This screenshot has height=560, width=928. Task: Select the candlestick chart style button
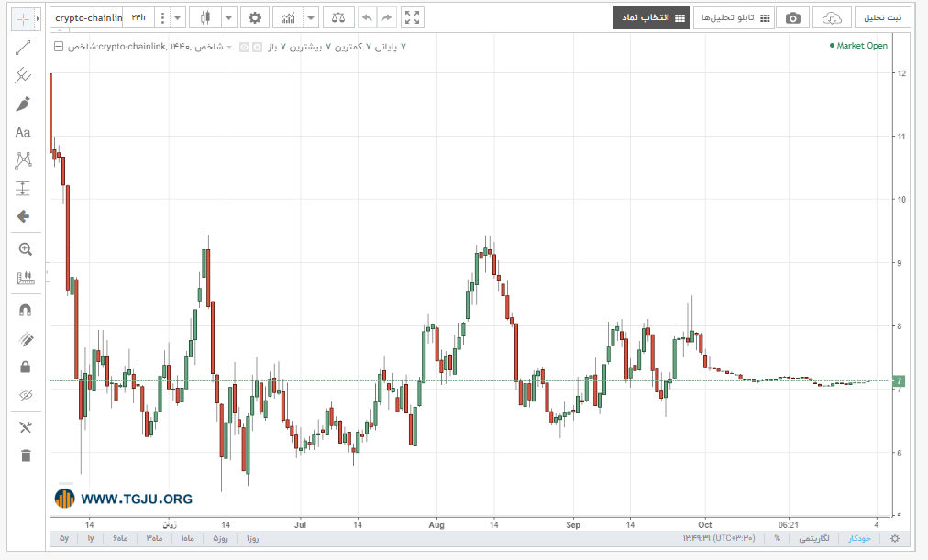[x=205, y=17]
